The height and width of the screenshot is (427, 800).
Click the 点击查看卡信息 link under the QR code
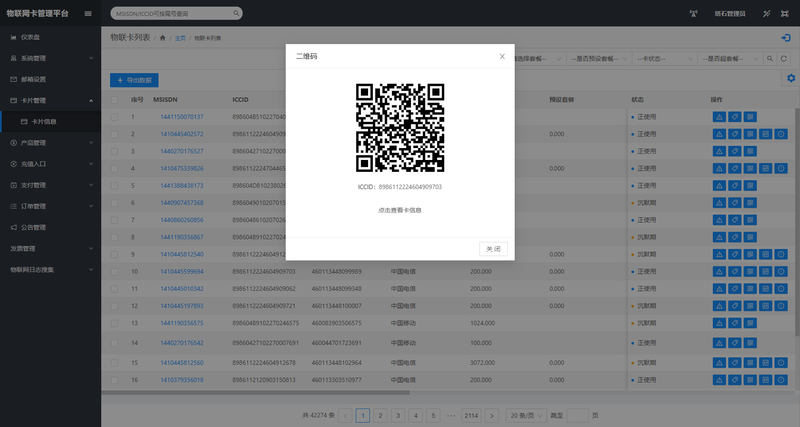tap(400, 210)
